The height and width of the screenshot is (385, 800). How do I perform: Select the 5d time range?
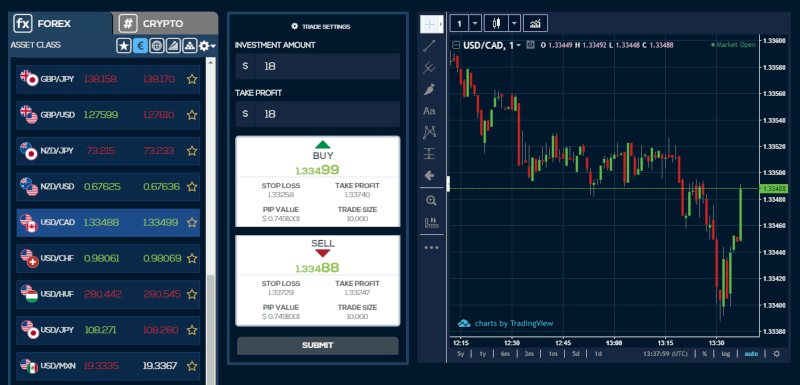pos(576,353)
